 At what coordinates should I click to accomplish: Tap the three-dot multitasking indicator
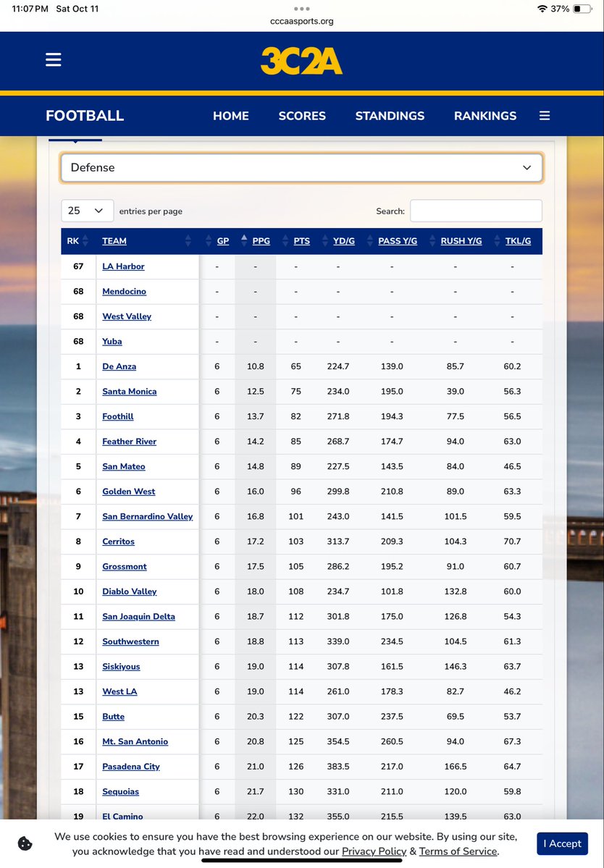click(302, 9)
